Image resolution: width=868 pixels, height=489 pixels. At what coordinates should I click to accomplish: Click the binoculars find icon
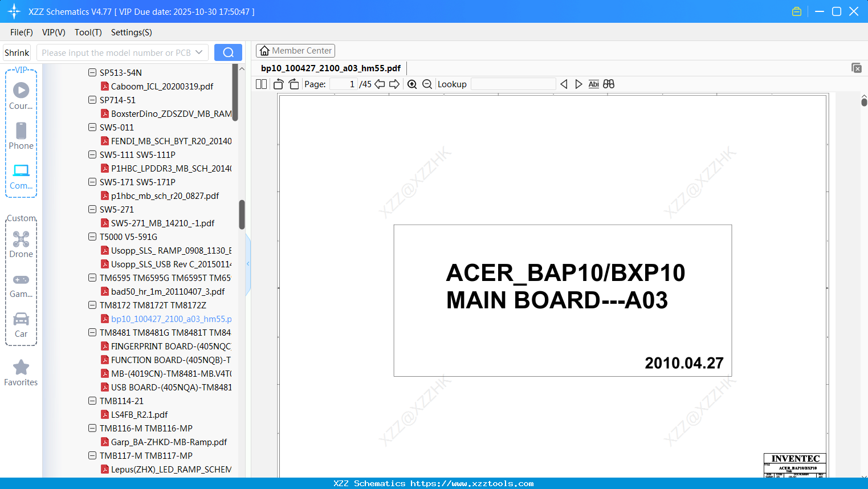pos(609,84)
